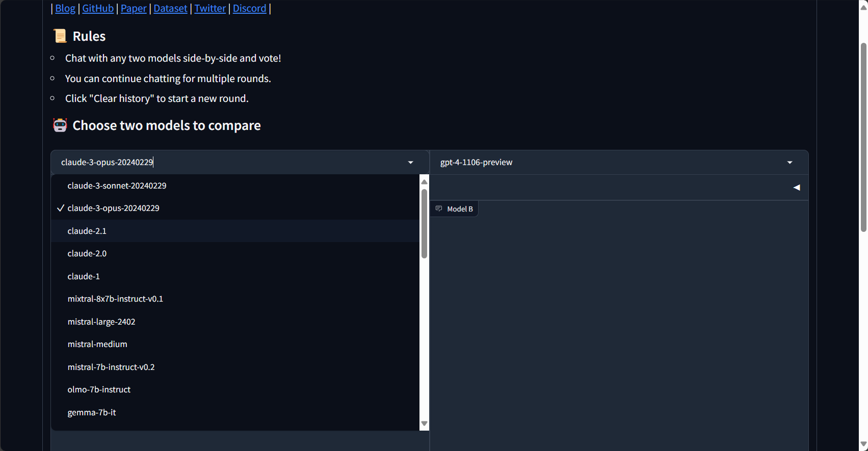The width and height of the screenshot is (868, 451).
Task: Click the chat bubble icon in Model B label
Action: [439, 209]
